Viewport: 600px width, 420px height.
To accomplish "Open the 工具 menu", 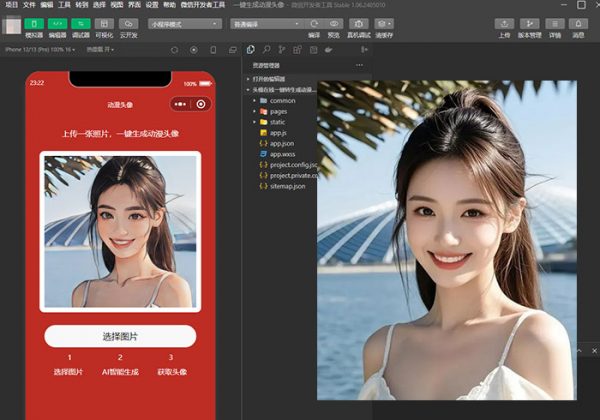I will coord(64,5).
